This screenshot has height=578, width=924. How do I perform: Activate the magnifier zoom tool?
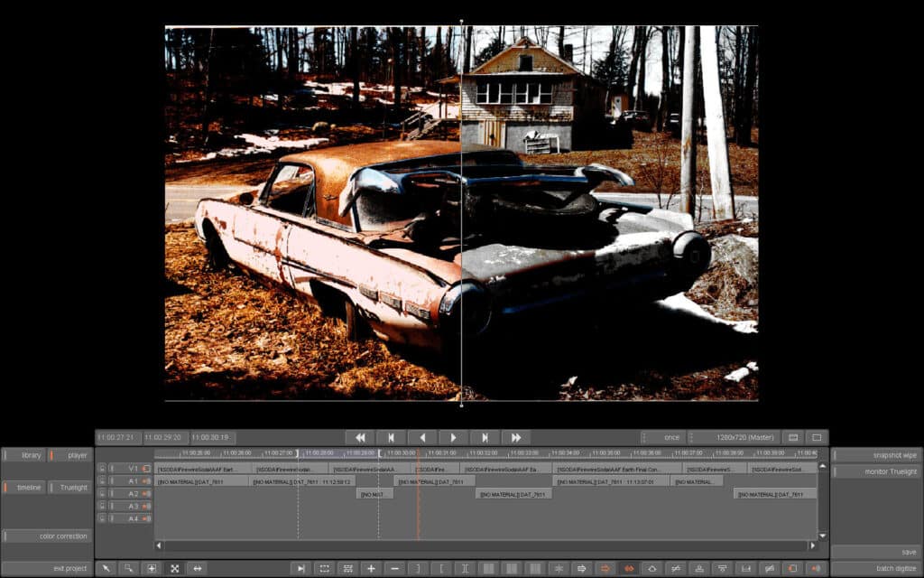(x=128, y=569)
